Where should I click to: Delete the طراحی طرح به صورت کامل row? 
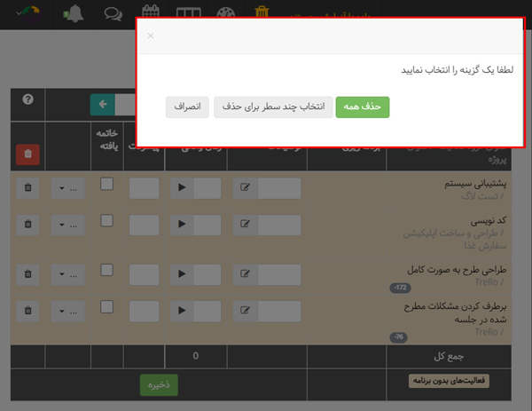point(27,274)
